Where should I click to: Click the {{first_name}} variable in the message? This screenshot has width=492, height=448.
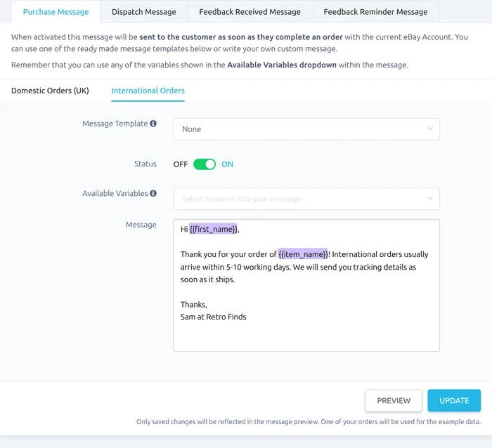coord(214,229)
